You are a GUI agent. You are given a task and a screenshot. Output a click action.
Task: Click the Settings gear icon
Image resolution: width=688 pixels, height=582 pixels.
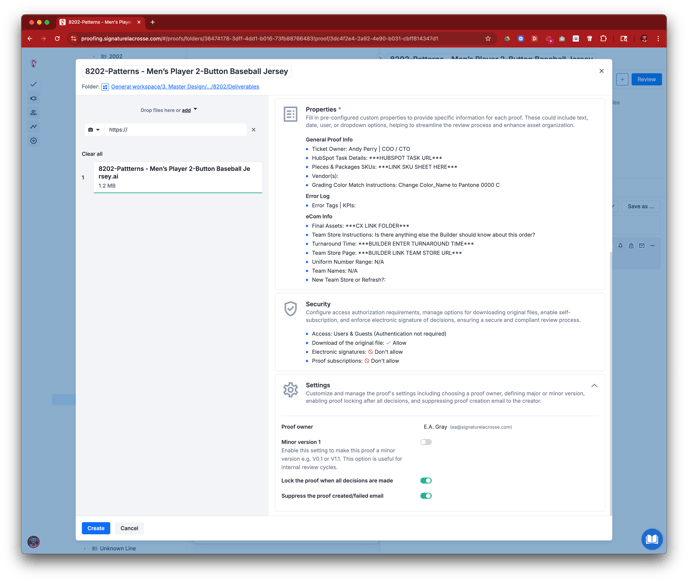(x=290, y=390)
